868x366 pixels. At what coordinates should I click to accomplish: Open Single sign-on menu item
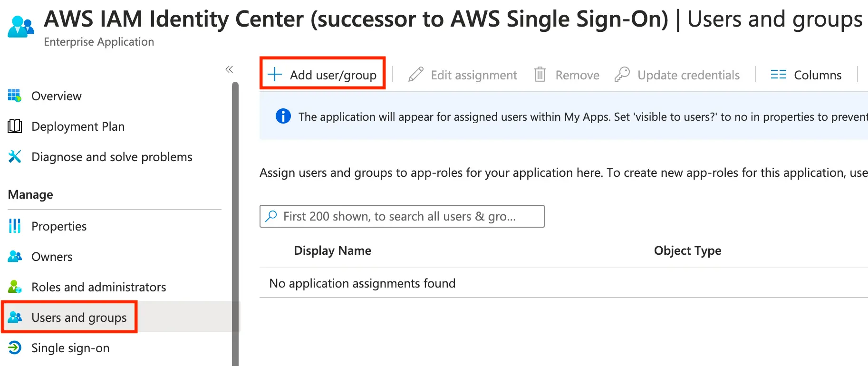point(70,348)
